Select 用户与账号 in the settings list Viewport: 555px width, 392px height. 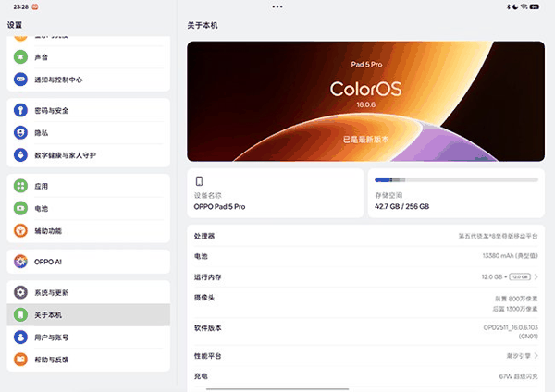(x=88, y=337)
